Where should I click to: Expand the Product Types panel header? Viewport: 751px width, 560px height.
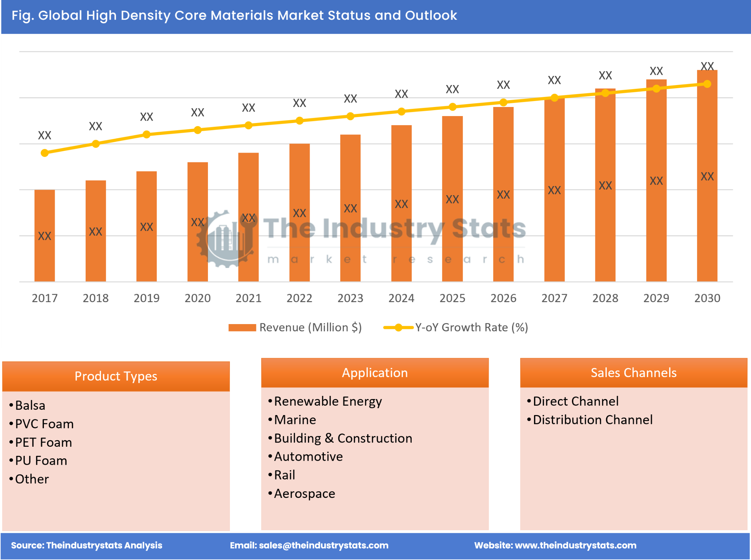click(116, 376)
